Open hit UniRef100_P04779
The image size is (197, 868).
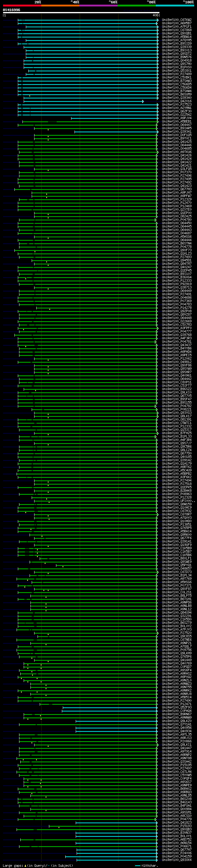177,819
